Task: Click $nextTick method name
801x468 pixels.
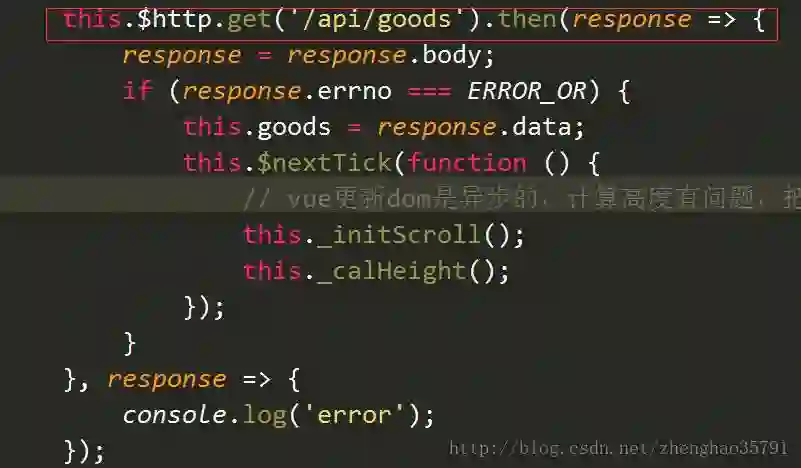Action: (x=324, y=163)
